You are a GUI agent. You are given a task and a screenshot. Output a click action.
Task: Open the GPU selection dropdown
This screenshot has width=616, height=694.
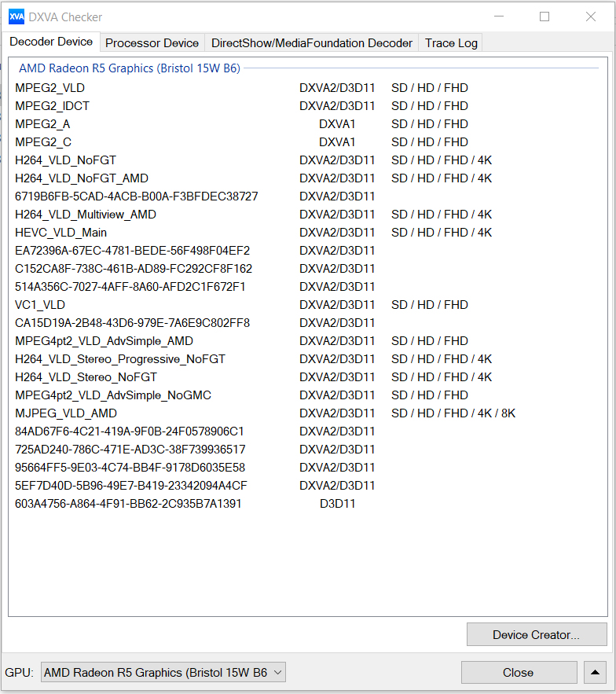click(163, 672)
